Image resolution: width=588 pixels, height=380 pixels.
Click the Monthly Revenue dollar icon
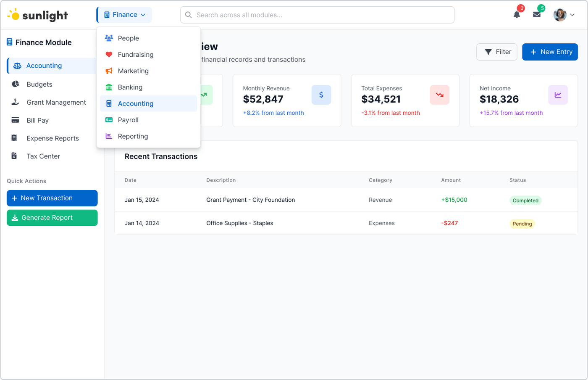321,95
